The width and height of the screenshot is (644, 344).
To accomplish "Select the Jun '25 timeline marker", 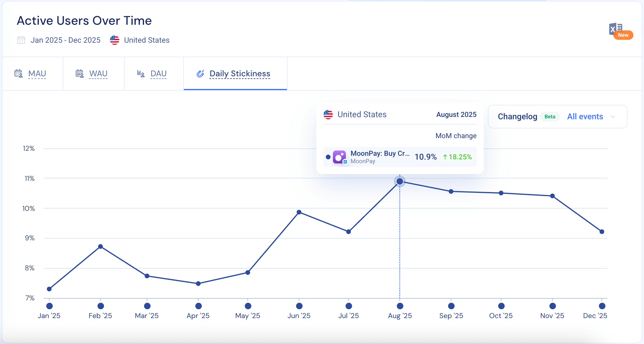I will coord(299,306).
